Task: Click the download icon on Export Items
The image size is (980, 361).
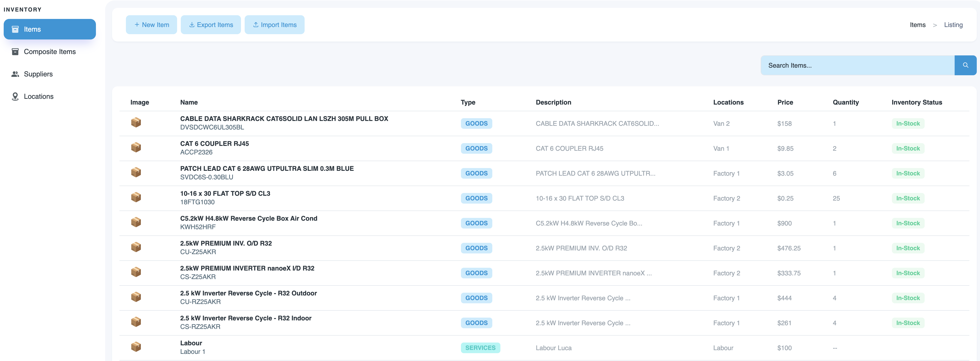Action: click(x=192, y=24)
